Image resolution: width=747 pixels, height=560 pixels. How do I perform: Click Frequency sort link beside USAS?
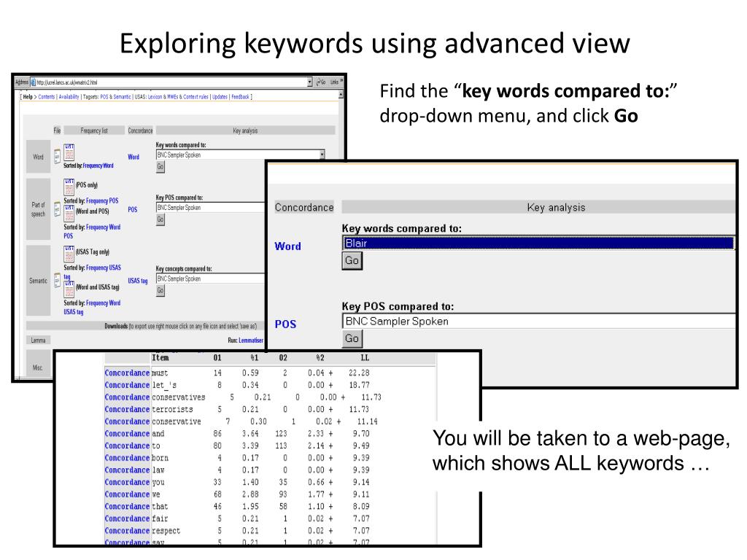click(x=97, y=268)
